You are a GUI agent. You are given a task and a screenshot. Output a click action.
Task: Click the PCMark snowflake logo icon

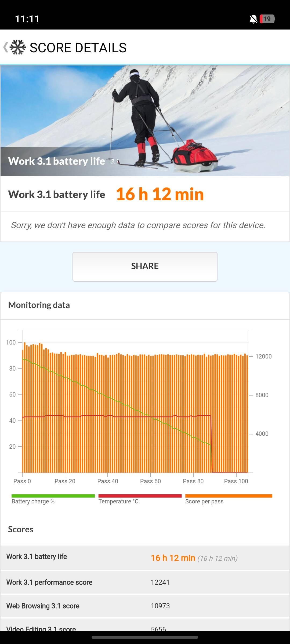click(x=18, y=47)
